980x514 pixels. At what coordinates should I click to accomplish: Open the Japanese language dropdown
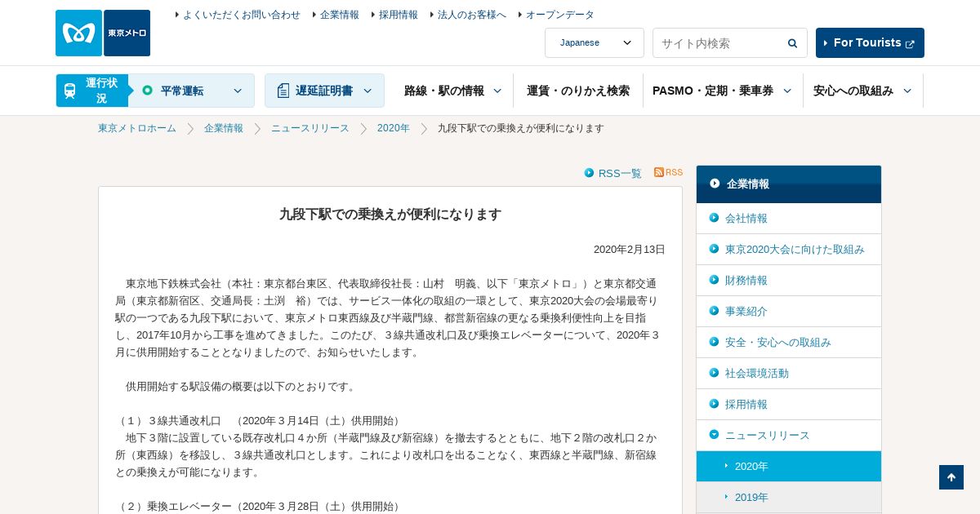[595, 42]
